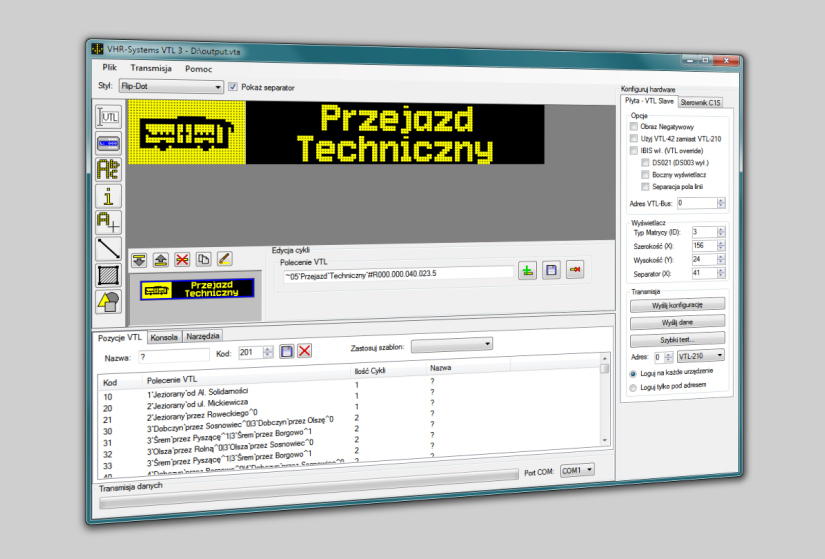This screenshot has width=825, height=559.
Task: Select the yellow 'i' info tool
Action: tap(109, 196)
